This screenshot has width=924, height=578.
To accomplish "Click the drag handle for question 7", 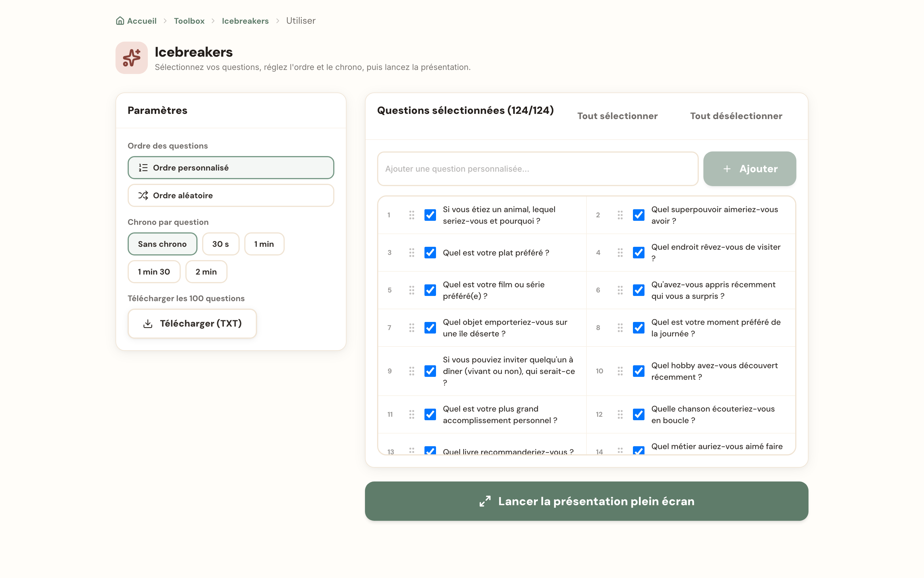I will (411, 328).
